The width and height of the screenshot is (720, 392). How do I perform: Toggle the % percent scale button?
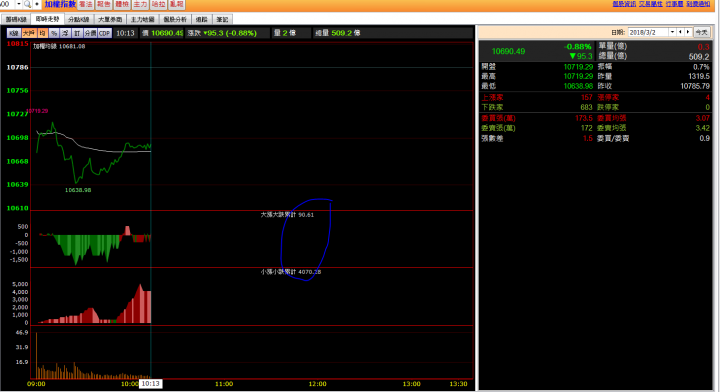54,33
